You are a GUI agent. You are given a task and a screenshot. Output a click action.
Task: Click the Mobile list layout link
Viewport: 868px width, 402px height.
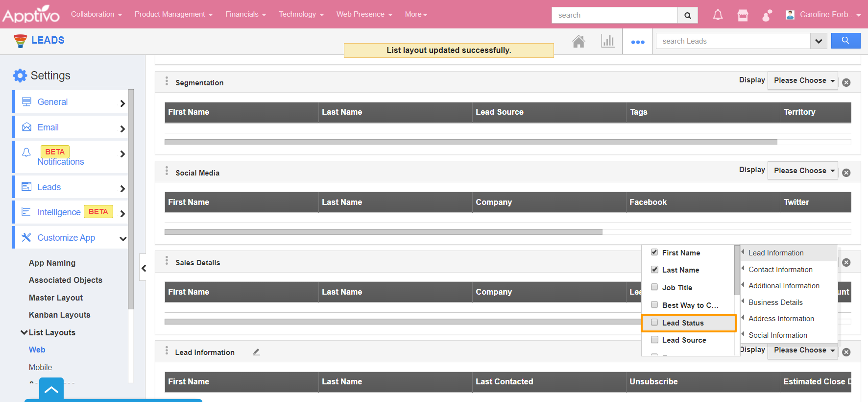(40, 367)
